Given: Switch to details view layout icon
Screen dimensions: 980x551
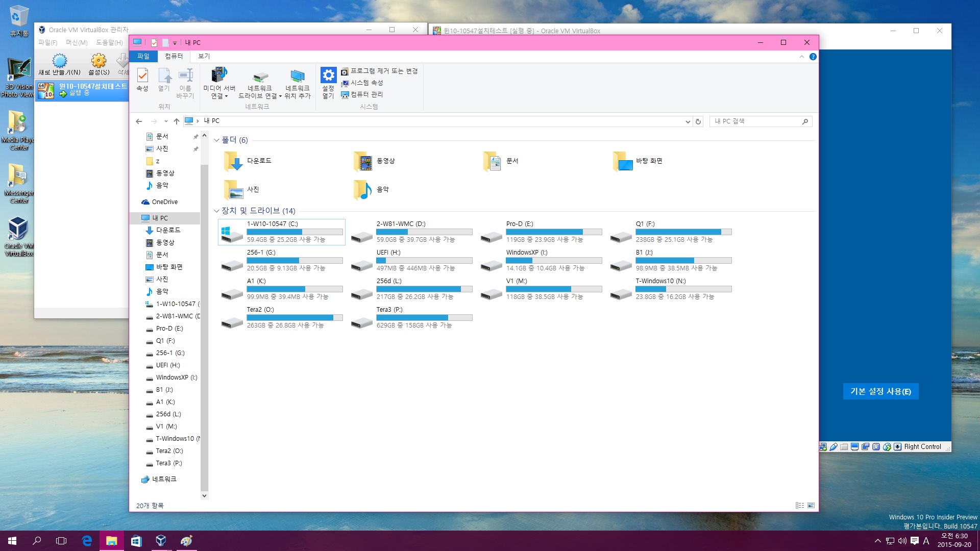Looking at the screenshot, I should pyautogui.click(x=800, y=506).
